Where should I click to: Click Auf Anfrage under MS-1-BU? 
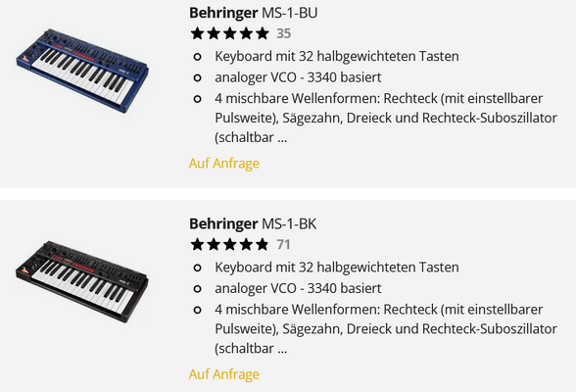[224, 164]
